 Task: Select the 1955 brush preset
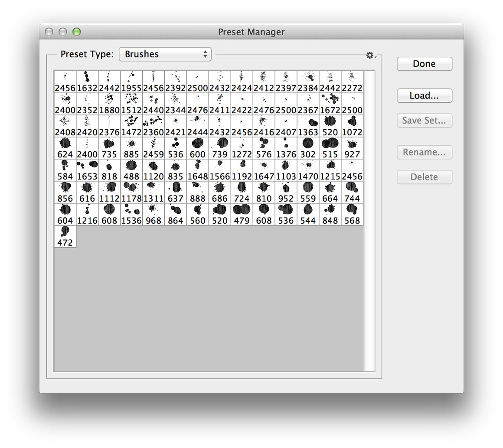pos(131,82)
